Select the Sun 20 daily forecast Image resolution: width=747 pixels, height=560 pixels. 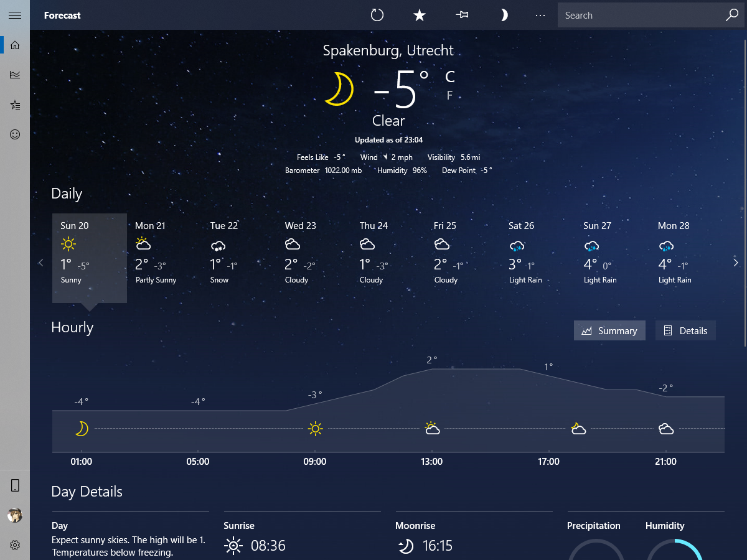[90, 258]
